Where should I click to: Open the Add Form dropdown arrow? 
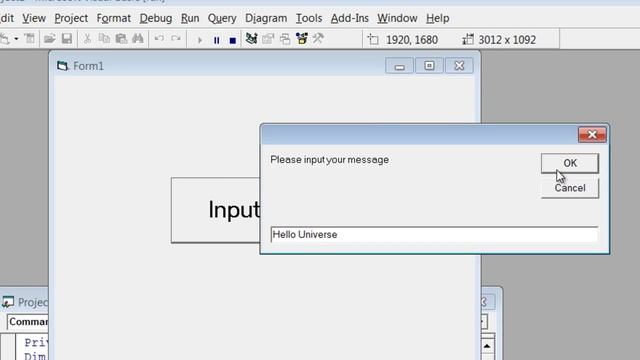point(16,39)
